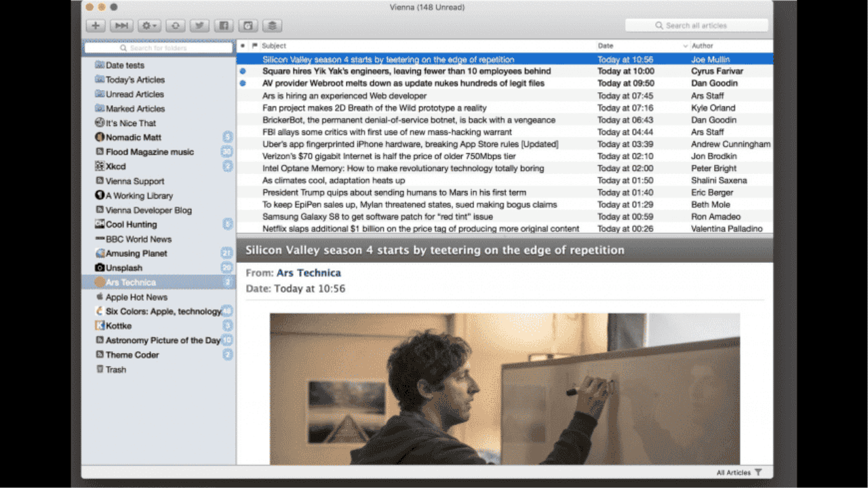The width and height of the screenshot is (868, 488).
Task: Select article 'Ars is hiring an experienced Web developer'
Action: [505, 96]
